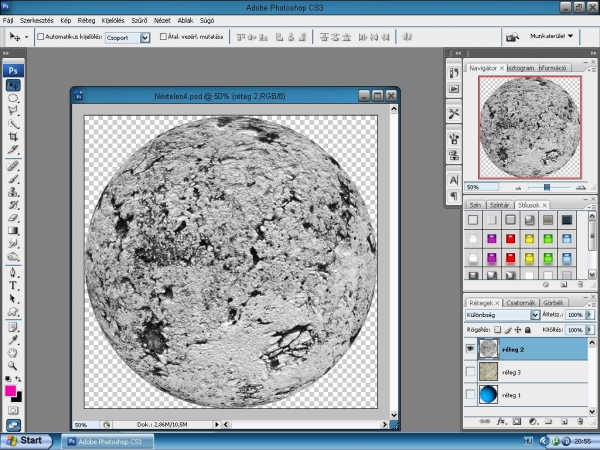Open the Fájl menu
Image resolution: width=600 pixels, height=450 pixels.
click(x=8, y=21)
